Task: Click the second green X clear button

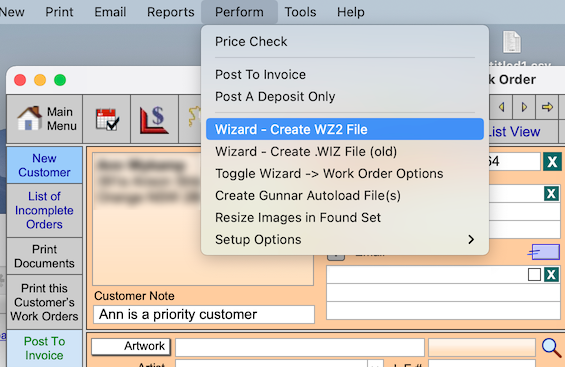Action: click(551, 194)
